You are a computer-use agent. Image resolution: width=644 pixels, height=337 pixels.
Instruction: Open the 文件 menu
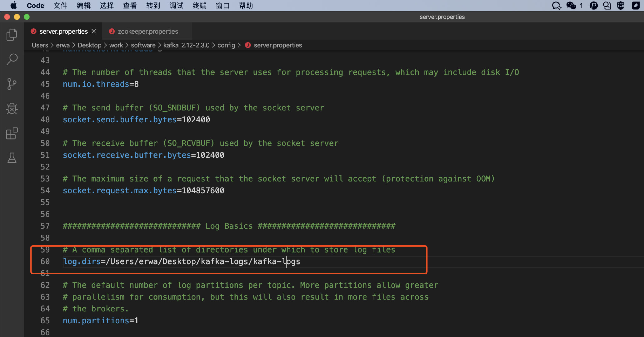[x=60, y=6]
